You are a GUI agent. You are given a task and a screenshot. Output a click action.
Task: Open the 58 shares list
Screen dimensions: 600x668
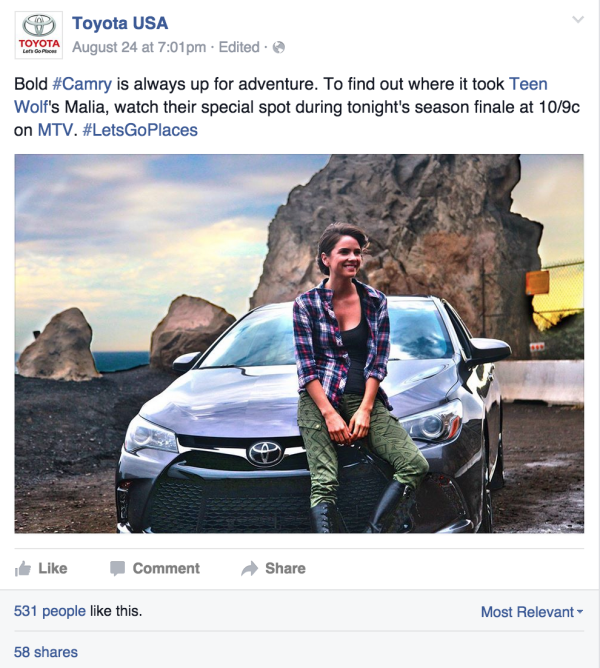click(x=46, y=652)
